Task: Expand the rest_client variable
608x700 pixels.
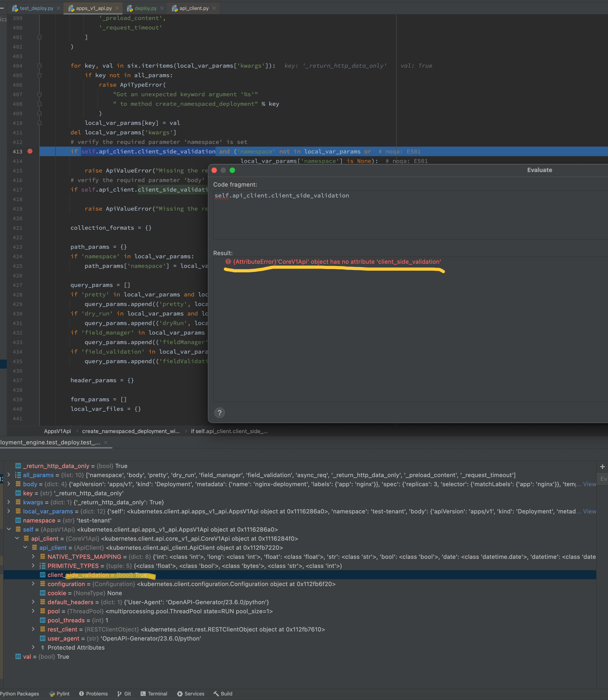Action: click(33, 629)
